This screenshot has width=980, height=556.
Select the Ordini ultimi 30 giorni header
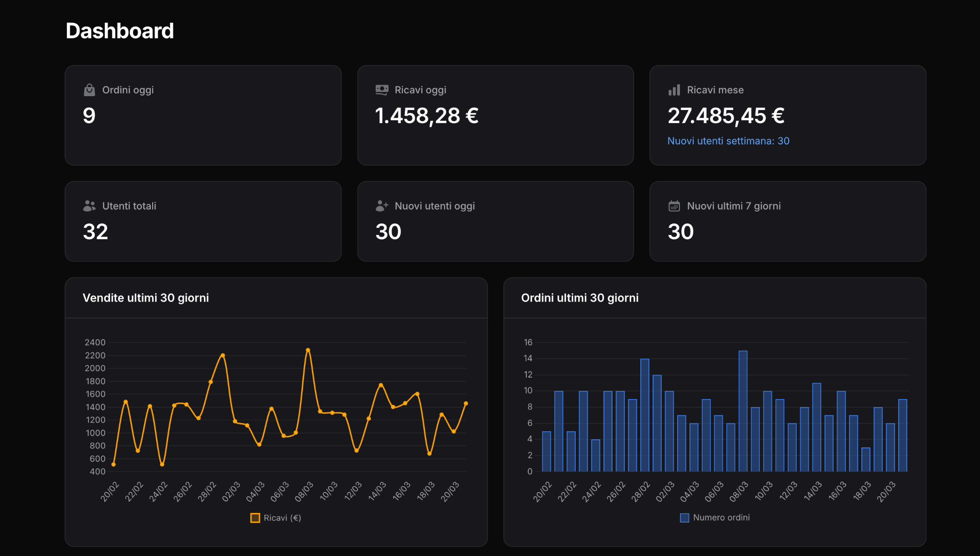tap(580, 298)
